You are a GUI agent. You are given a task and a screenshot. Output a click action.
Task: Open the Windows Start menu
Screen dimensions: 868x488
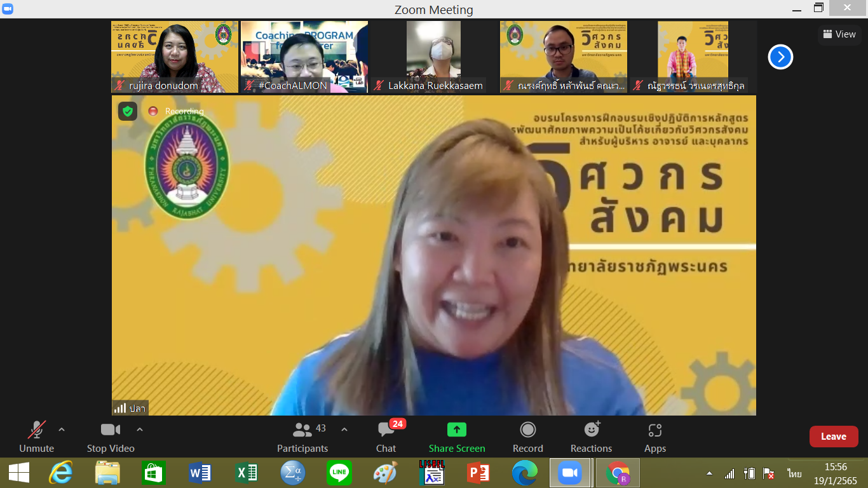tap(18, 473)
